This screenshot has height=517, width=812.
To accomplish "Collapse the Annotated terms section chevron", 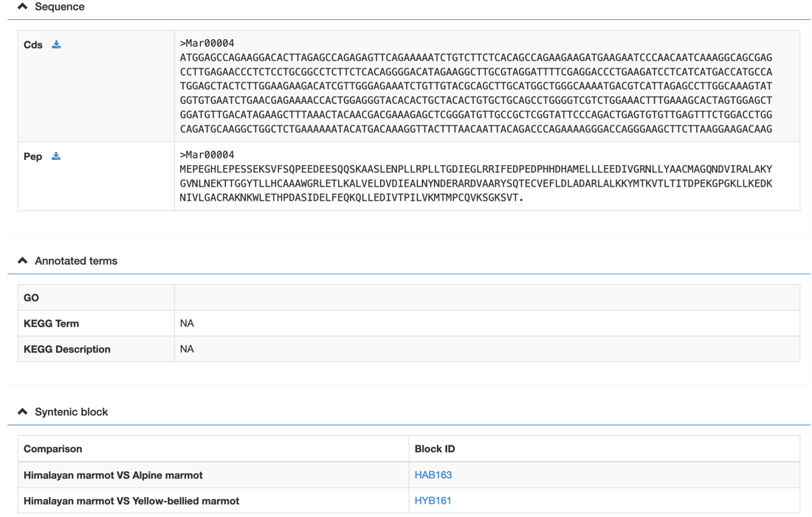I will (x=23, y=260).
